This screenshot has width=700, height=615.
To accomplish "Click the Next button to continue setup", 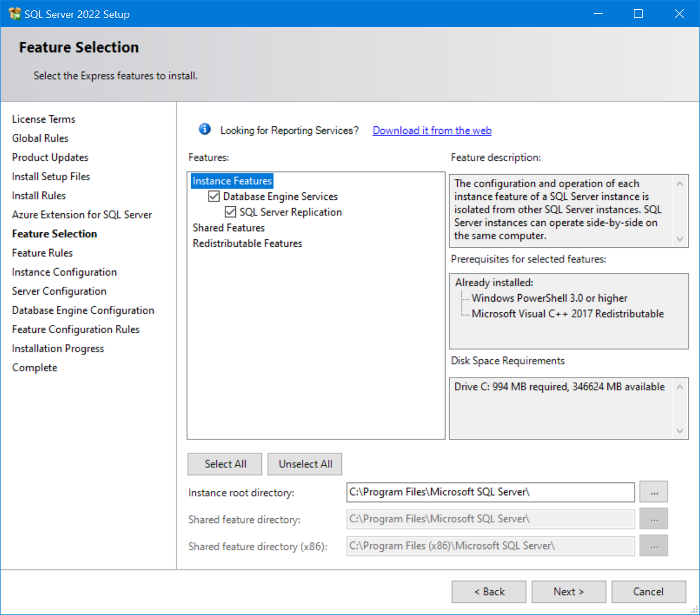I will [568, 591].
